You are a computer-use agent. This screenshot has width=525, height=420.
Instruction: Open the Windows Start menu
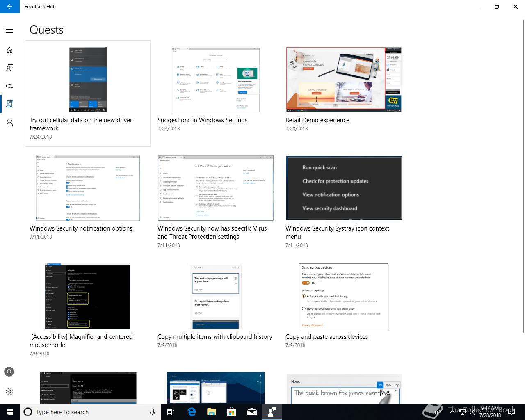tap(10, 412)
